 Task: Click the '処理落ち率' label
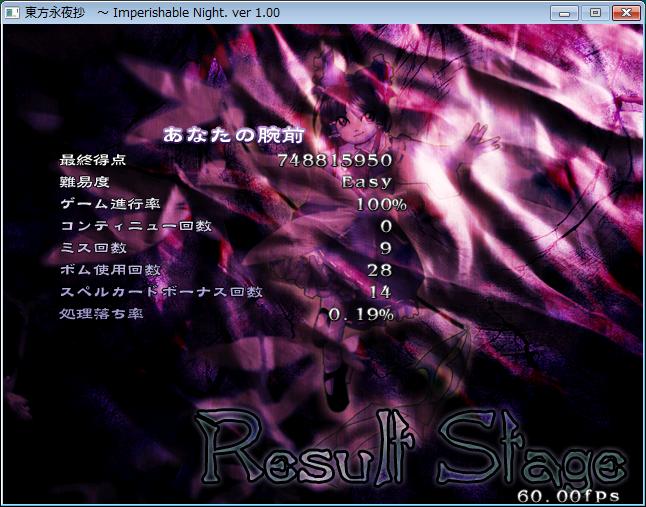101,314
